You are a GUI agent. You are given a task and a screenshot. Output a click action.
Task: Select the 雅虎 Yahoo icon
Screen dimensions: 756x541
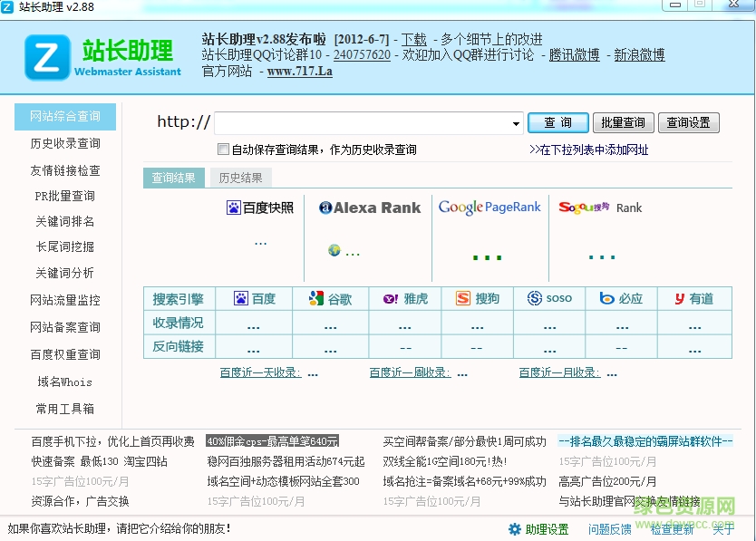[389, 298]
